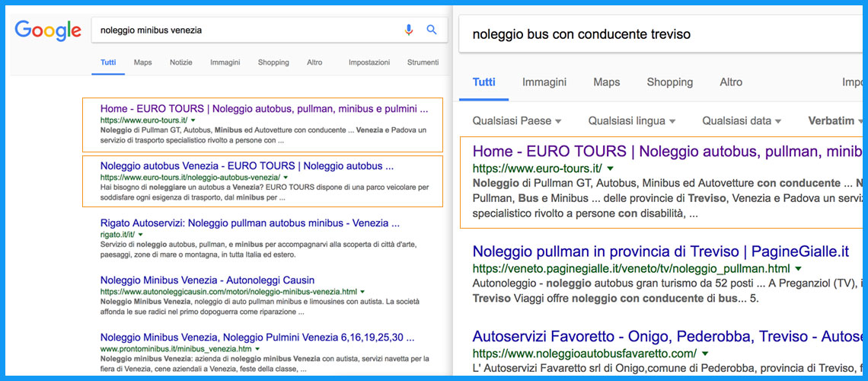
Task: Click the URL veneto.paginegialle.it/veneto/tv/noleggio_pullman.html
Action: click(632, 269)
